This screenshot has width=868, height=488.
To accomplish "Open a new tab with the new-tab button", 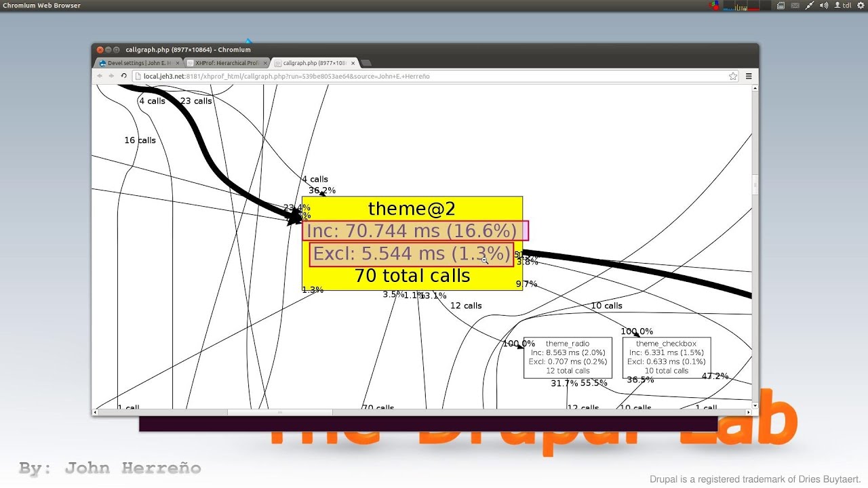I will tap(366, 63).
